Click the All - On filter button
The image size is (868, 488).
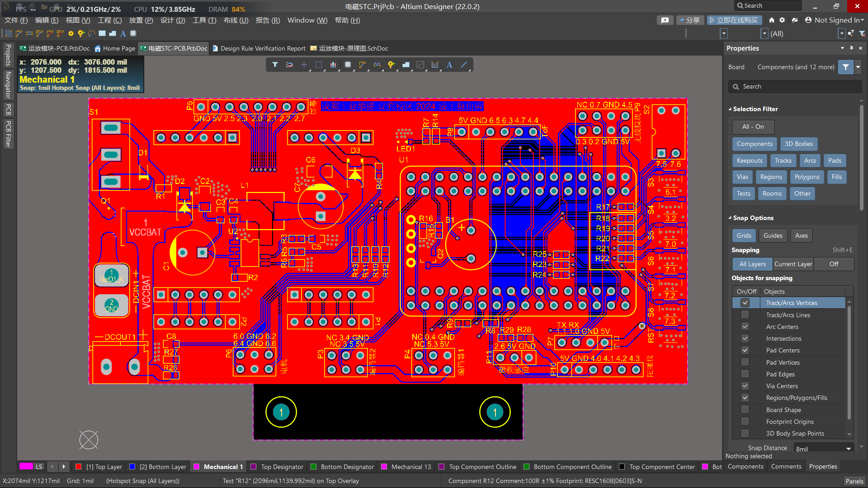[x=753, y=127]
